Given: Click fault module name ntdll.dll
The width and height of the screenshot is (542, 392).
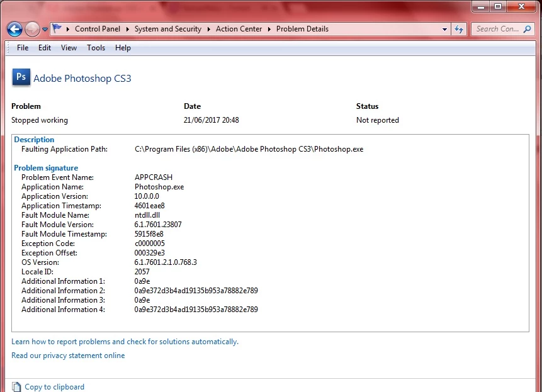Looking at the screenshot, I should pos(147,215).
